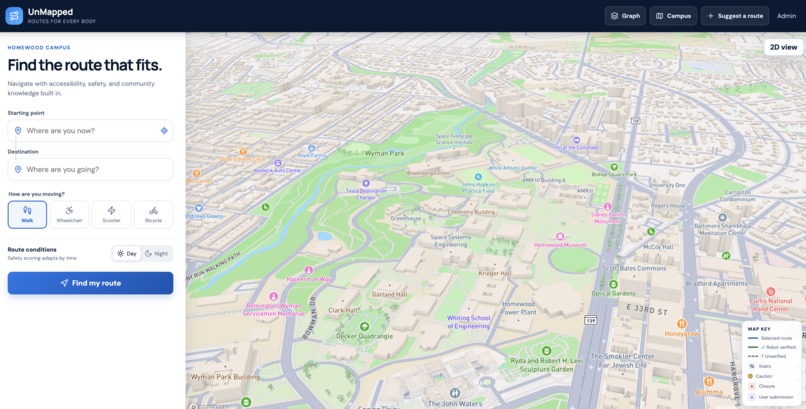Screen dimensions: 806x409
Task: Click the Homewood Power Plant label
Action: 518,308
